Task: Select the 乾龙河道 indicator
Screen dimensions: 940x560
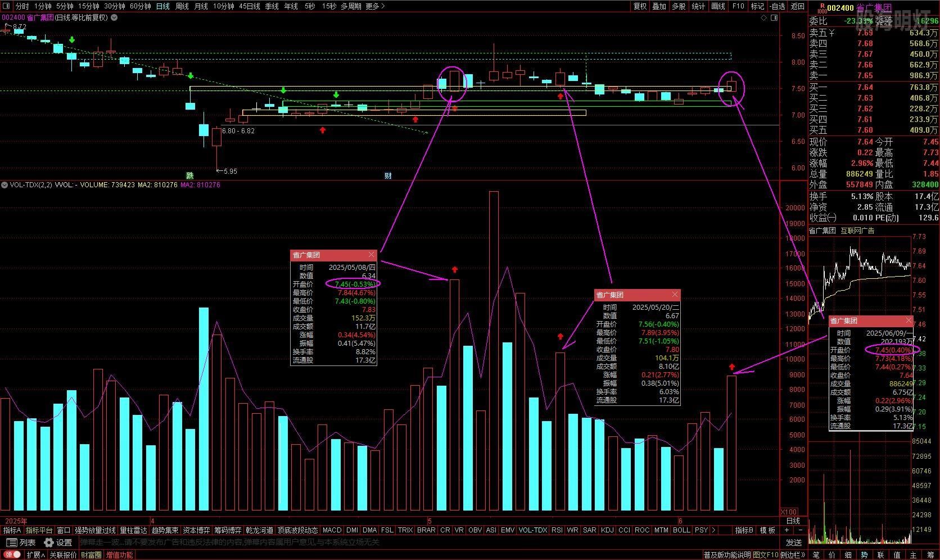Action: 260,530
